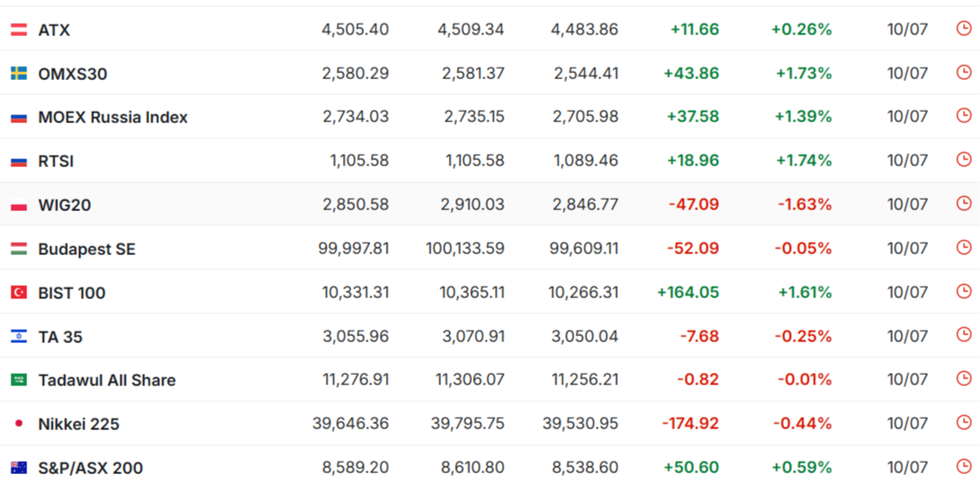
Task: Click the Saudi flag beside Tadawul All Share
Action: (18, 379)
